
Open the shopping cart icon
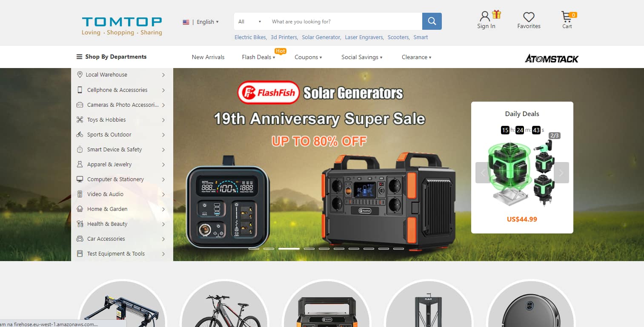[567, 17]
